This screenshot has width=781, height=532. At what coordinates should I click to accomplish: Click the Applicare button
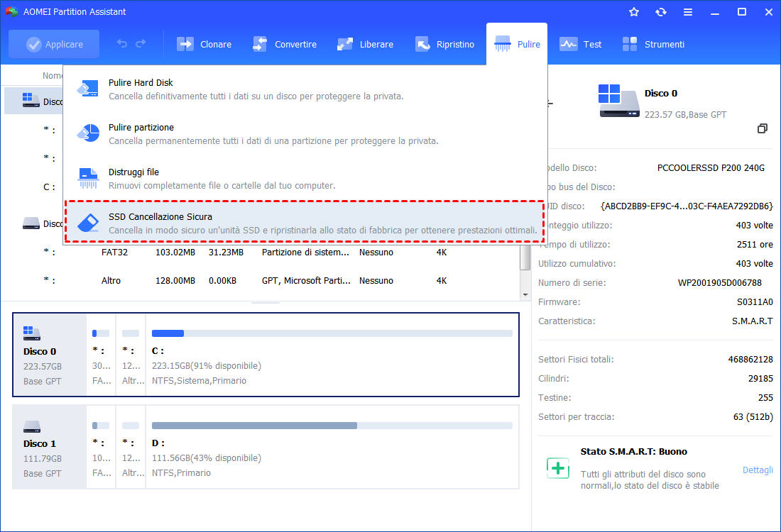[54, 44]
